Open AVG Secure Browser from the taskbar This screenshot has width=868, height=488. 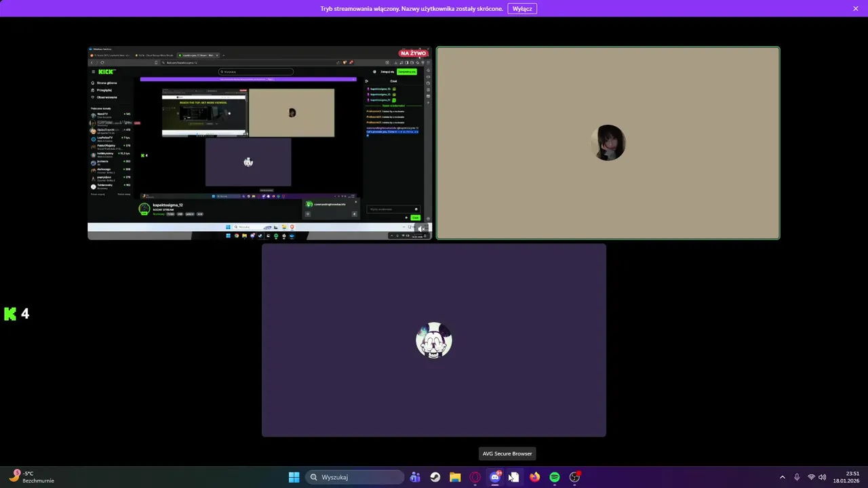coord(515,477)
